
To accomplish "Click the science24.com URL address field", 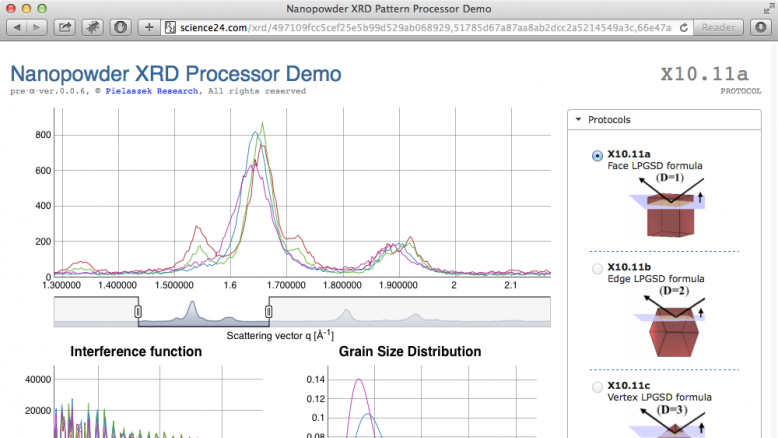I will [x=425, y=28].
